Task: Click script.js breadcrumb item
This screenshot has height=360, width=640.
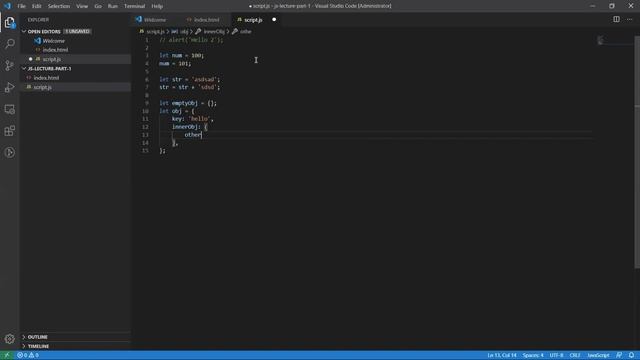Action: [155, 31]
